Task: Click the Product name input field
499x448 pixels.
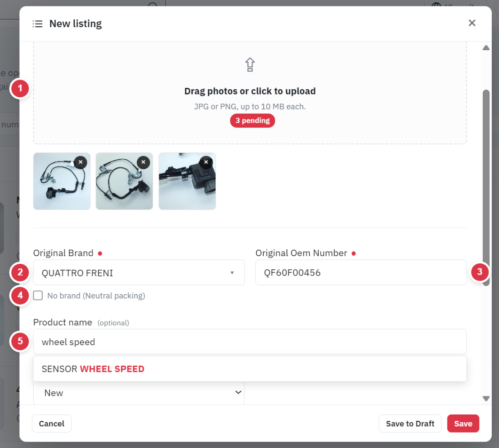Action: 250,342
